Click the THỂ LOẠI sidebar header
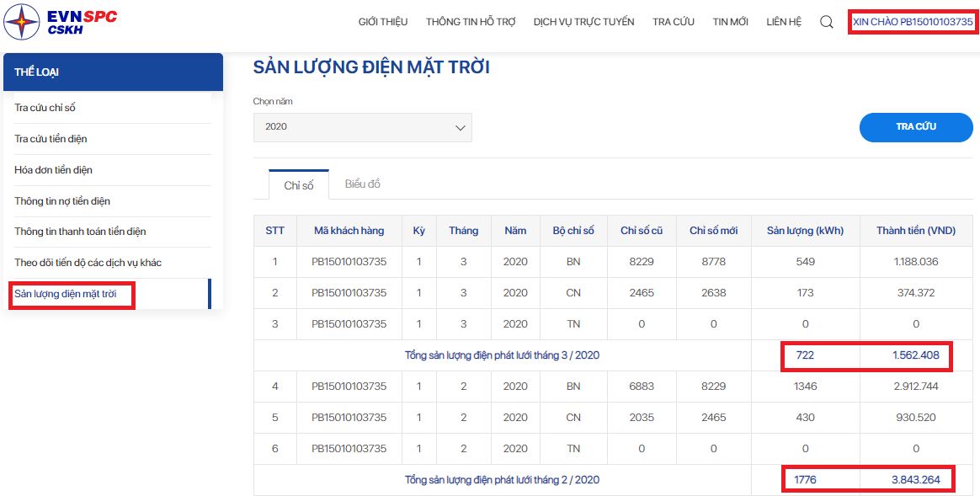The image size is (980, 496). coord(113,72)
